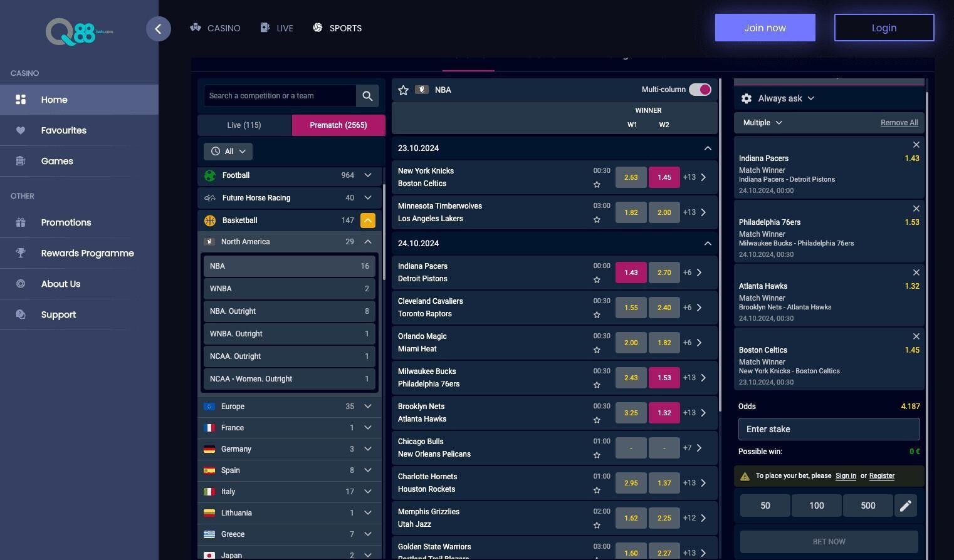954x560 pixels.
Task: Click the Sign in link
Action: click(x=846, y=476)
